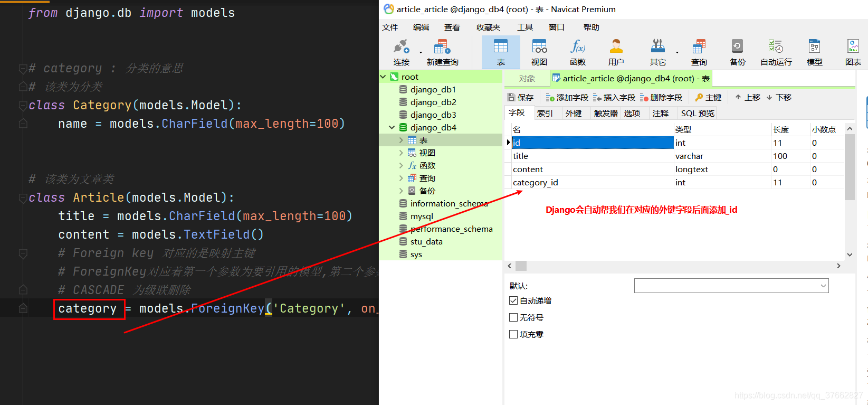Select the django_db1 database

433,90
